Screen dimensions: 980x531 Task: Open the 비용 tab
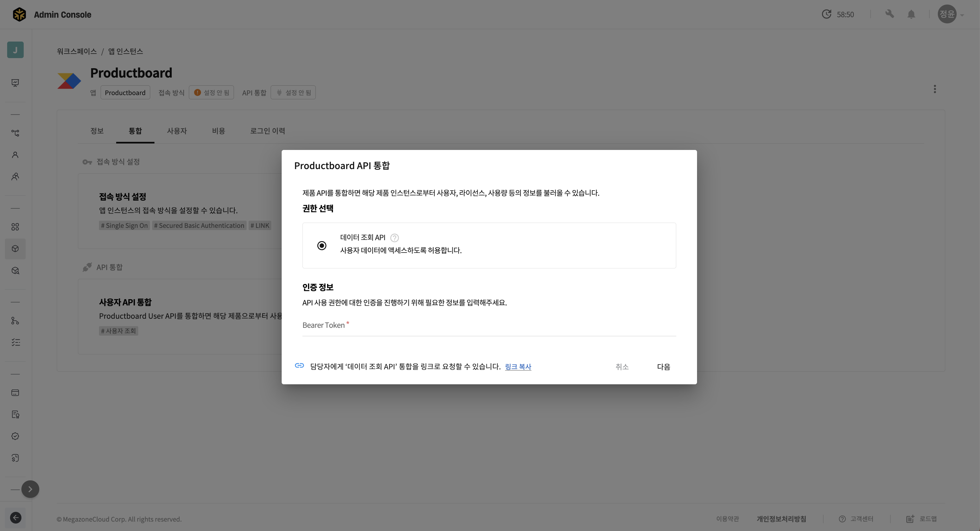[218, 131]
